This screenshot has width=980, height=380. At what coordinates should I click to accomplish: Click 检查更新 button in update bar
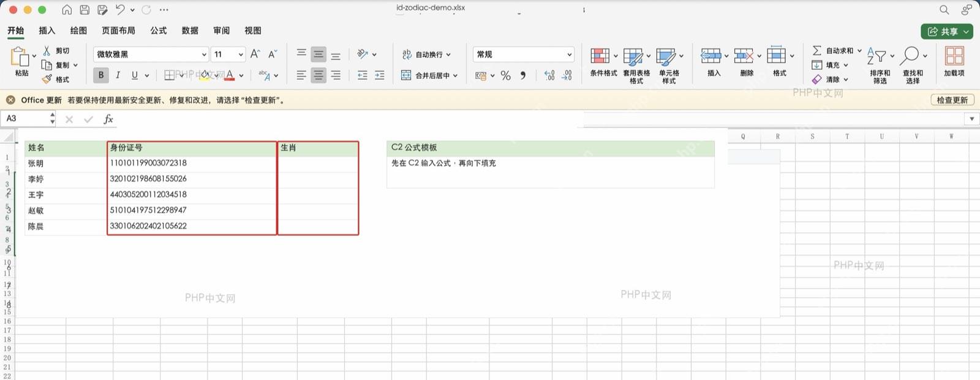(952, 100)
